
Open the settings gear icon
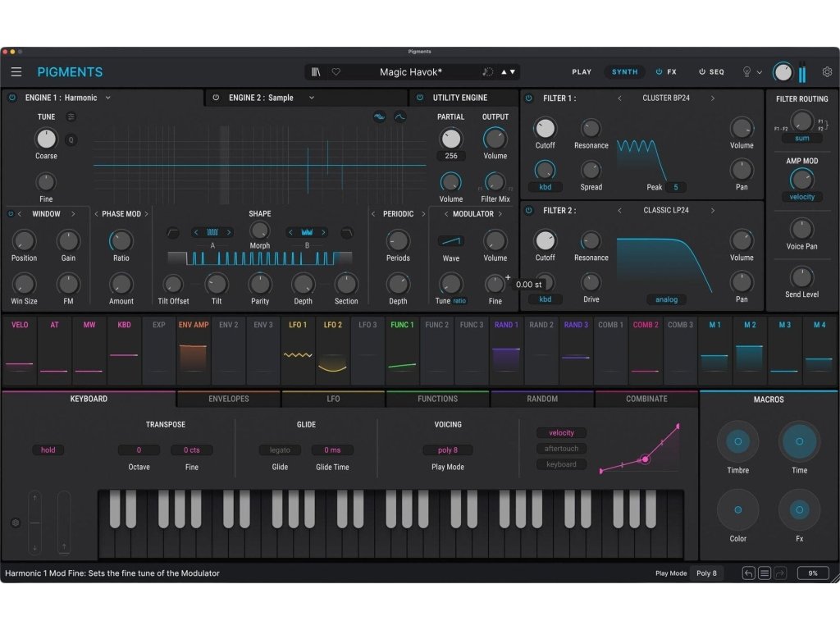[827, 72]
